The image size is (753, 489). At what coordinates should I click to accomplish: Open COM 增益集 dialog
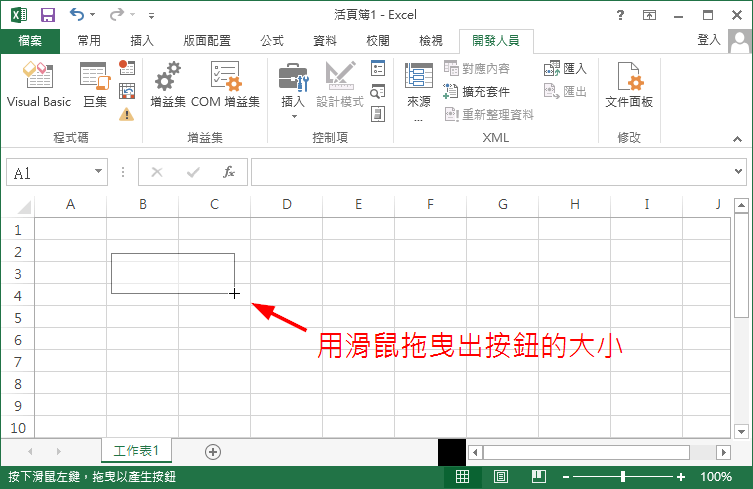click(225, 84)
